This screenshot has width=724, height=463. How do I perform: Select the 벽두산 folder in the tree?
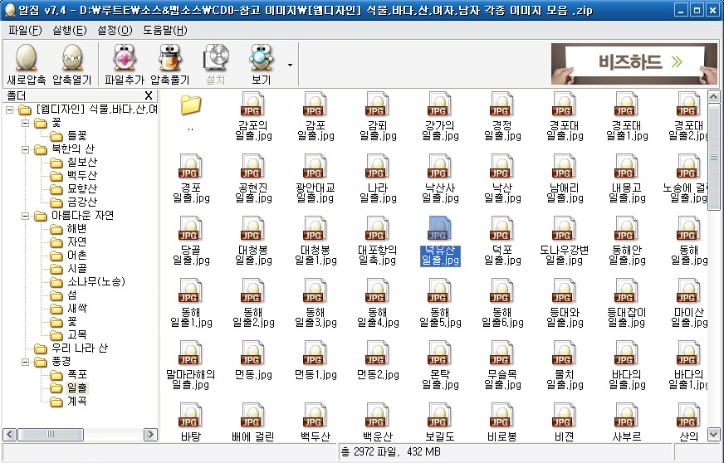pyautogui.click(x=80, y=174)
